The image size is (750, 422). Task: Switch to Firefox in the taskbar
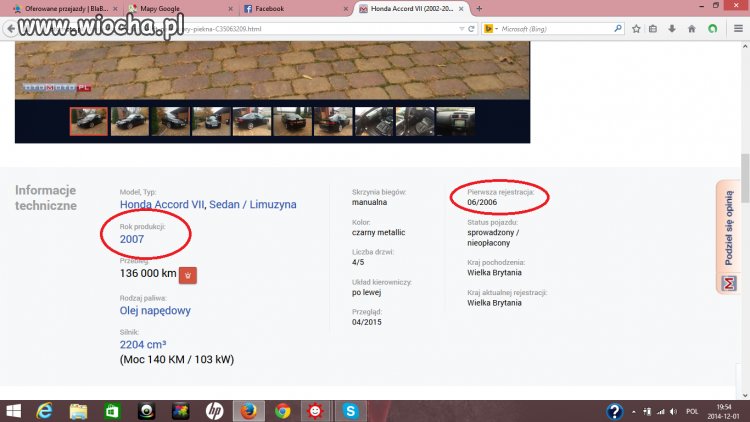[x=248, y=411]
